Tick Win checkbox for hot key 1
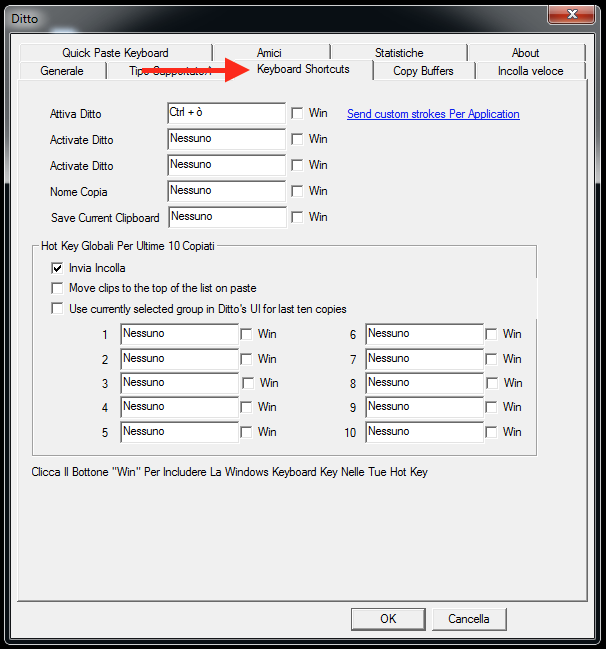Viewport: 606px width, 649px height. 246,334
